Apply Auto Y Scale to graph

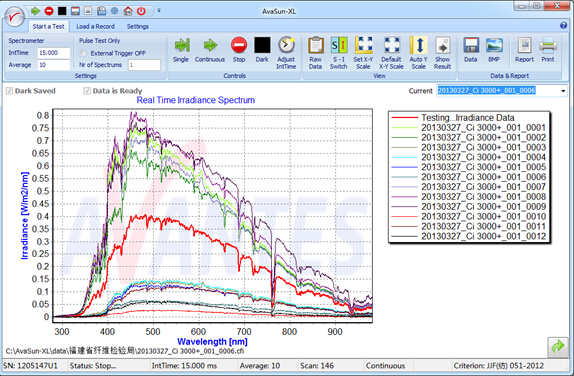click(418, 53)
